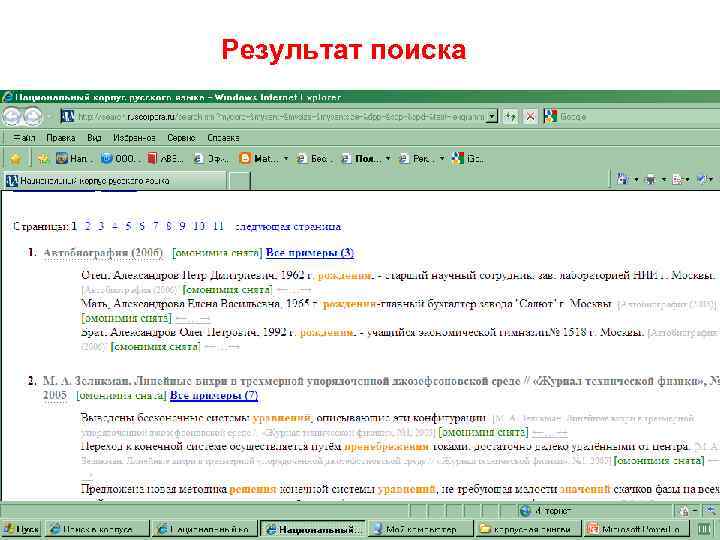
Task: Expand context arrows after the 'Отец' example
Action: (x=294, y=290)
